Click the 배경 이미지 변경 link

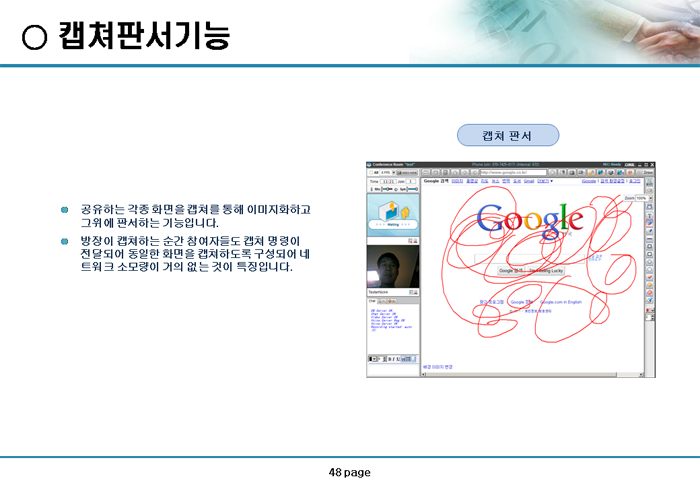438,367
